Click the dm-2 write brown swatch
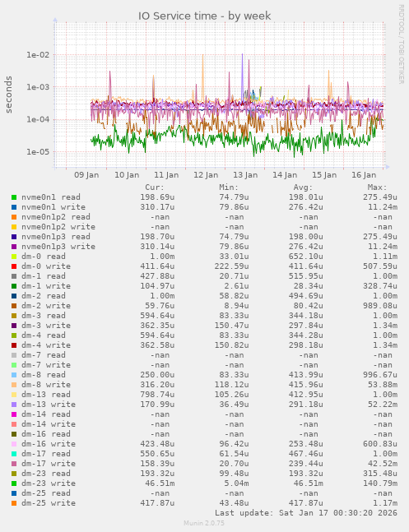The width and height of the screenshot is (409, 532). coord(14,306)
